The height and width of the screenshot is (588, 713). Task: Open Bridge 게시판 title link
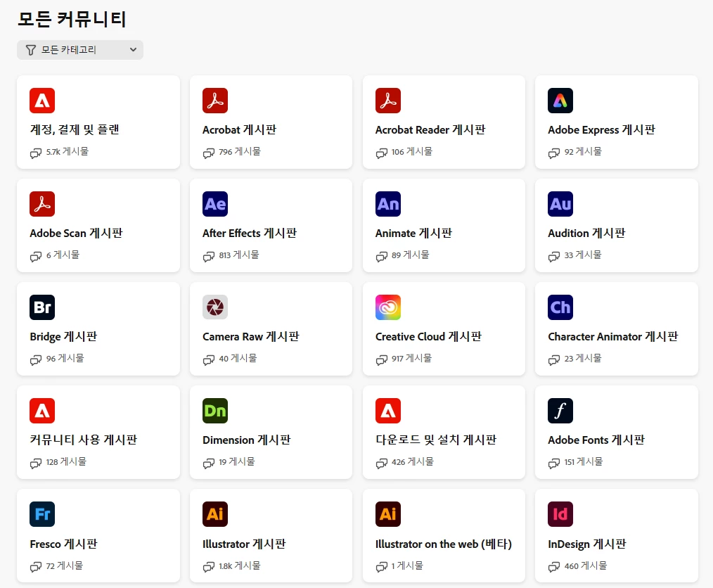pos(64,336)
